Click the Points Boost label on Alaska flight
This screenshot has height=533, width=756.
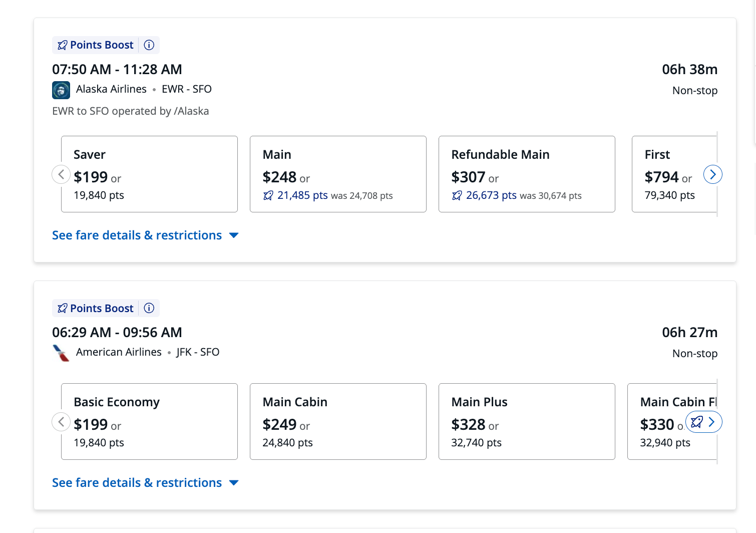102,45
